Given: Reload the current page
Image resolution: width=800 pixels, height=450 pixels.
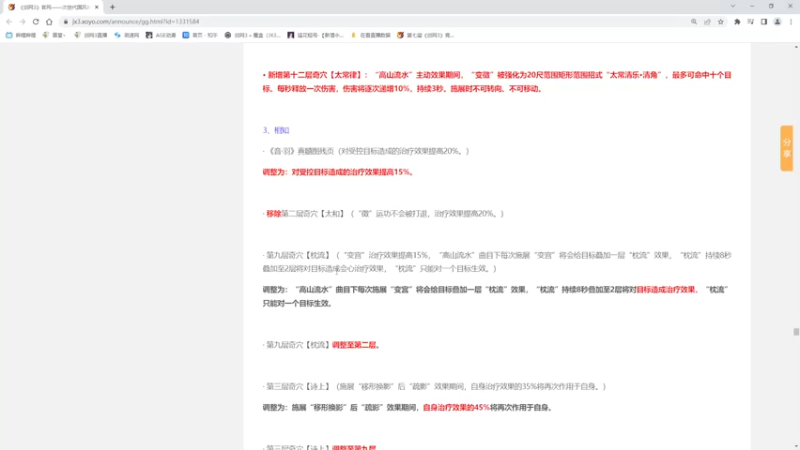Looking at the screenshot, I should [36, 21].
